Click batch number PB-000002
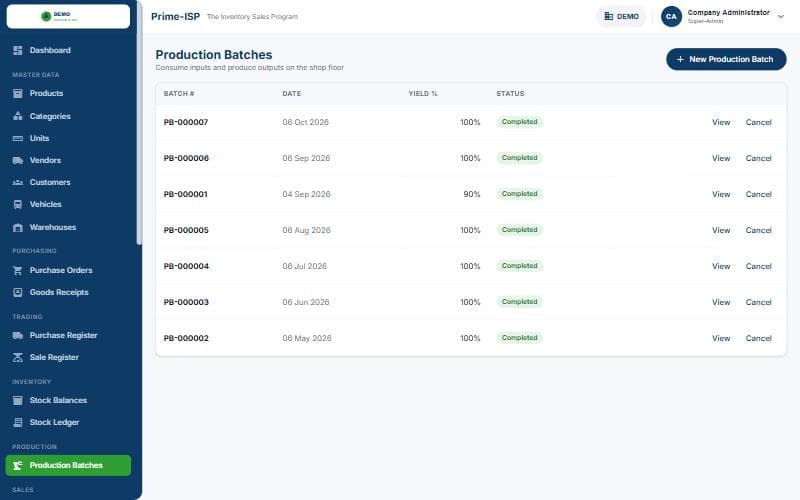The image size is (800, 500). [x=186, y=338]
